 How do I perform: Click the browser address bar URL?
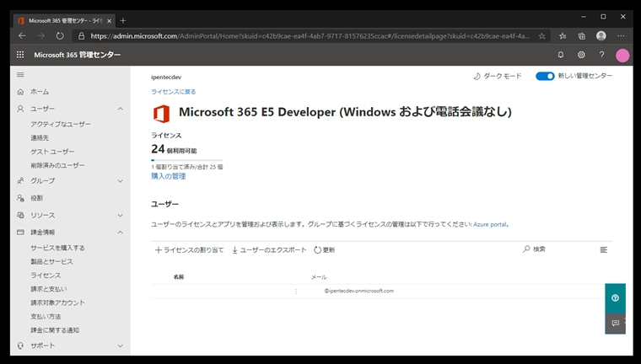tap(310, 36)
